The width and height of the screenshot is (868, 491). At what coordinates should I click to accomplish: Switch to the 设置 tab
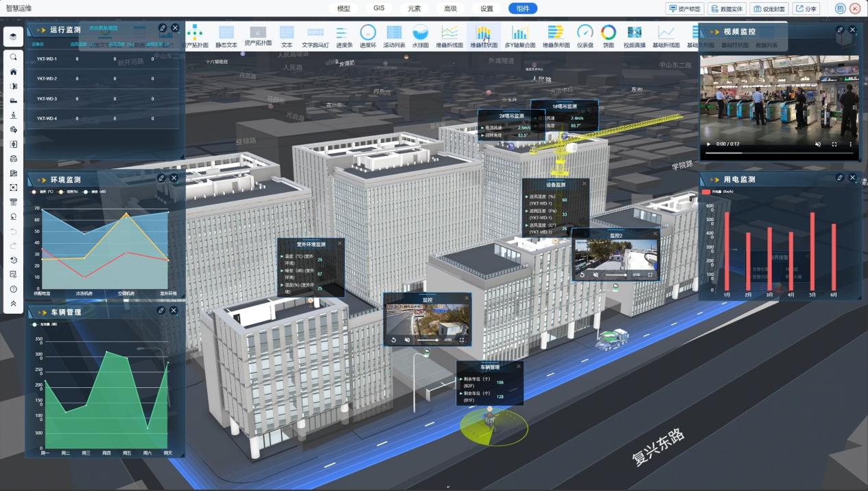[x=486, y=9]
